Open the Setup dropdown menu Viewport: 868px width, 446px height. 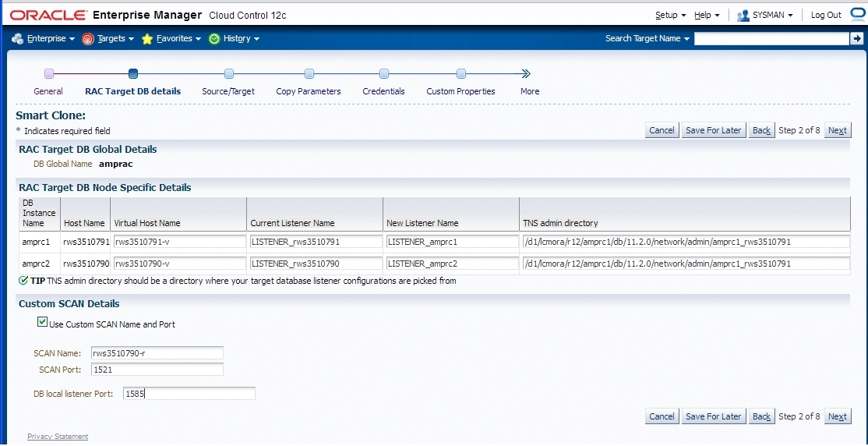tap(671, 15)
